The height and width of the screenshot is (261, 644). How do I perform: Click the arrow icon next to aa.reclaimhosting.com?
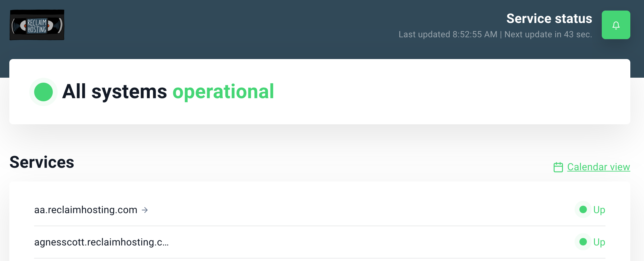(145, 210)
